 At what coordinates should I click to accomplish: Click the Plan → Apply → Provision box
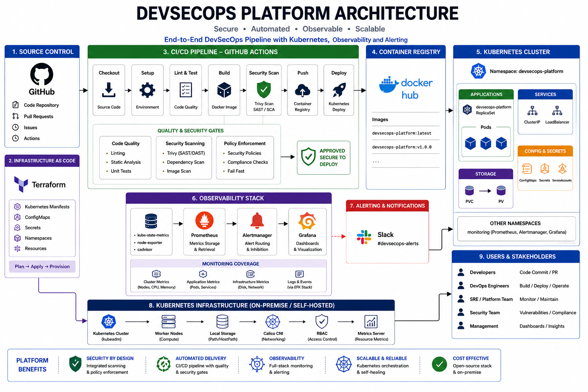[42, 266]
